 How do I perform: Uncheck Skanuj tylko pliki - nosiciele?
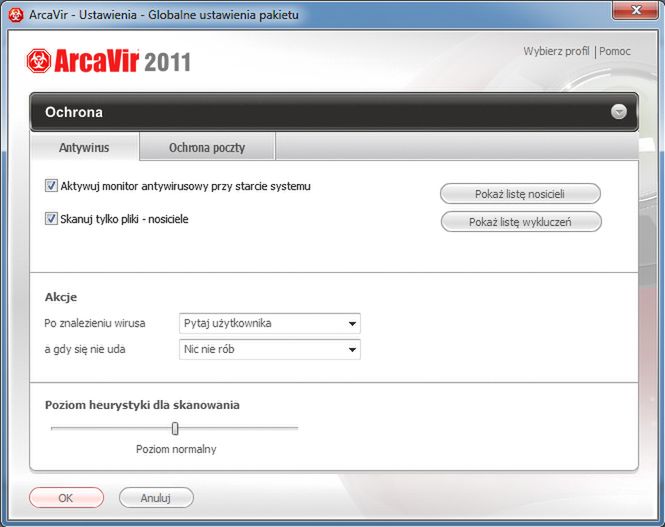pyautogui.click(x=51, y=219)
